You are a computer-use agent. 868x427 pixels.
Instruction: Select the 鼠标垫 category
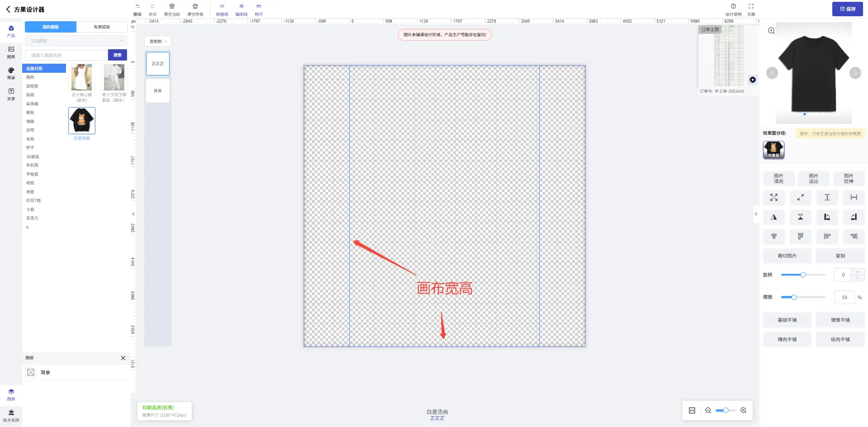[32, 86]
